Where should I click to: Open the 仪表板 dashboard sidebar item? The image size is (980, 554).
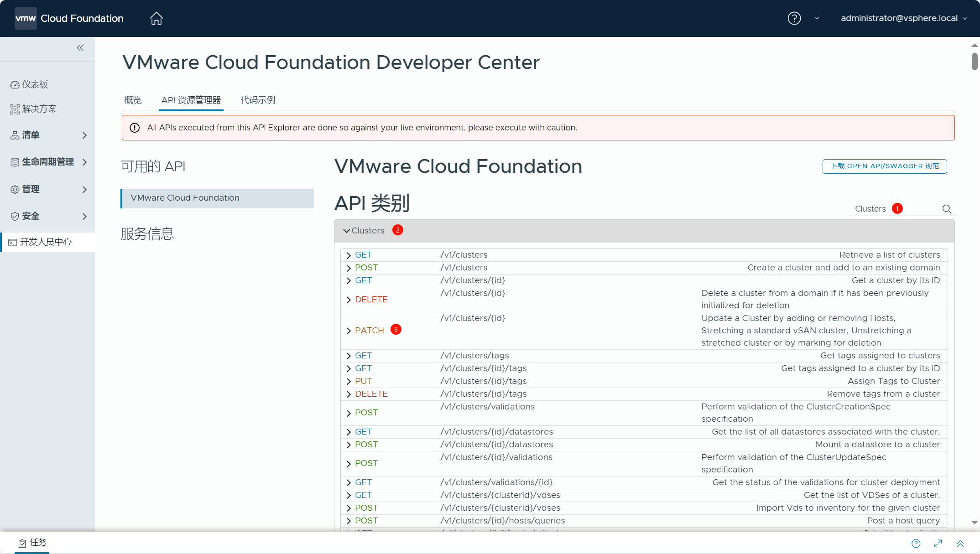tap(35, 84)
